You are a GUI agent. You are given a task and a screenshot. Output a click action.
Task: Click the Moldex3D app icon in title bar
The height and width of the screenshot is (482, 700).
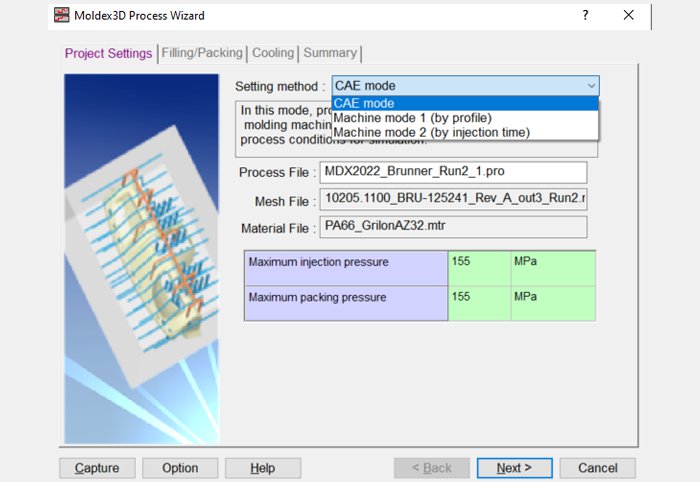coord(62,15)
